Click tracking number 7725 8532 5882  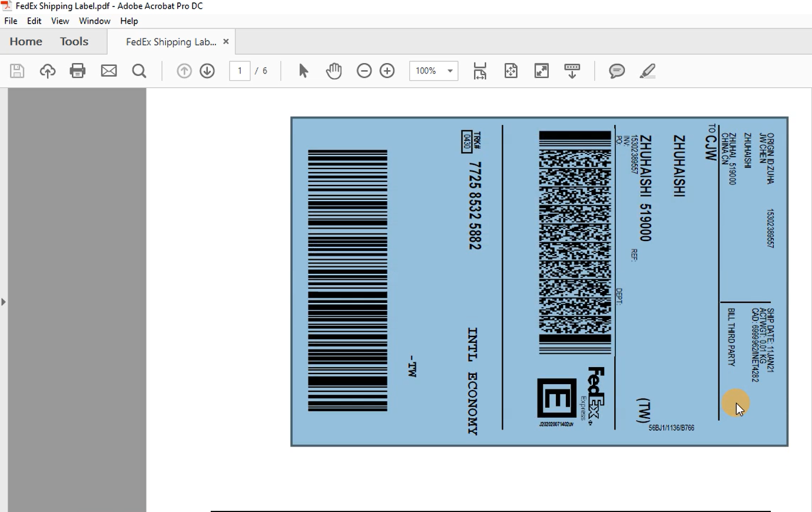click(475, 206)
